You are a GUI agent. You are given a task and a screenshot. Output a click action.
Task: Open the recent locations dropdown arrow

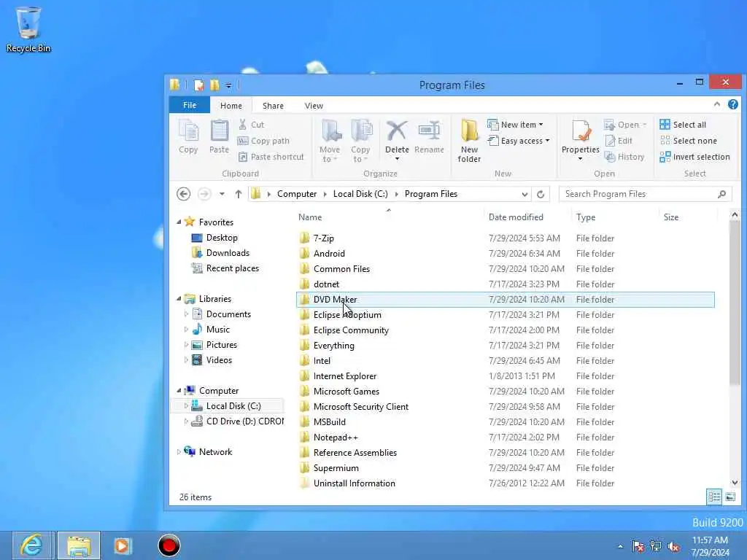(x=222, y=194)
